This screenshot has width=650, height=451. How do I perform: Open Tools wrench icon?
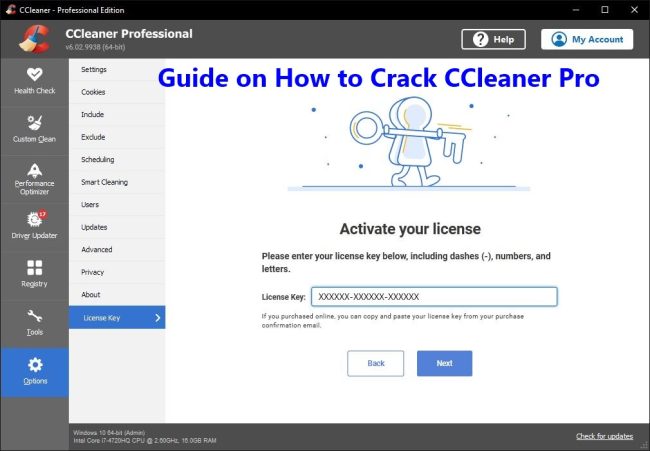pos(34,316)
